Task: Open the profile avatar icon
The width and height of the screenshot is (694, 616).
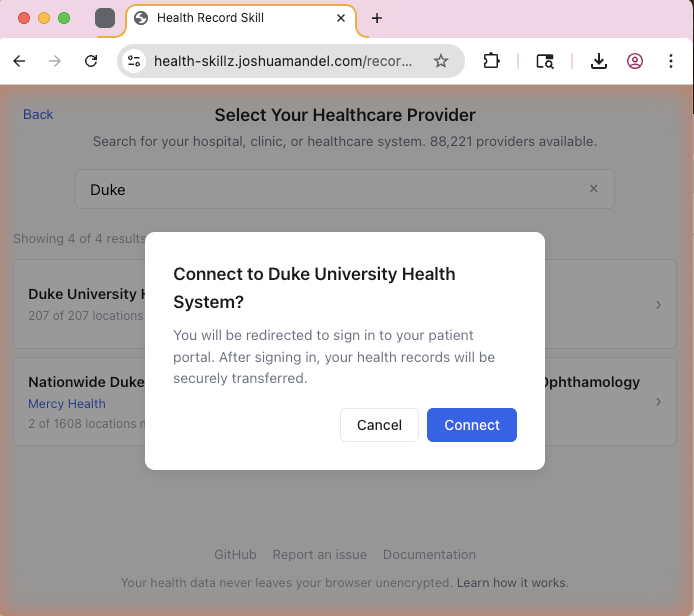Action: 635,61
